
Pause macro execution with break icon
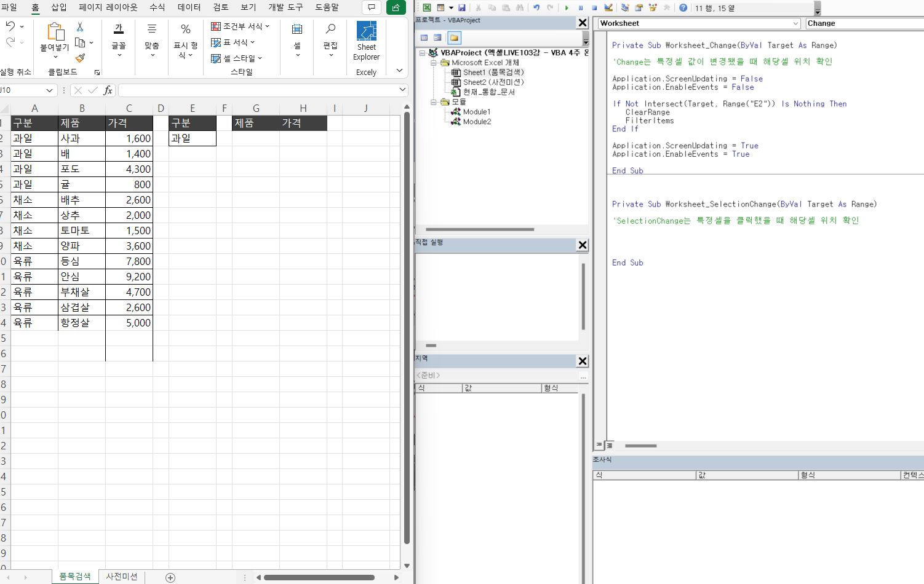(x=581, y=8)
